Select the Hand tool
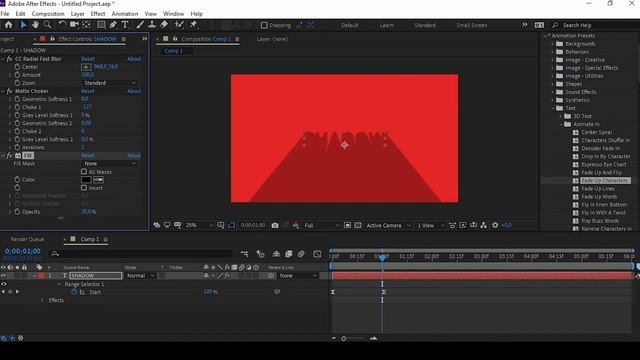The height and width of the screenshot is (360, 640). [36, 25]
